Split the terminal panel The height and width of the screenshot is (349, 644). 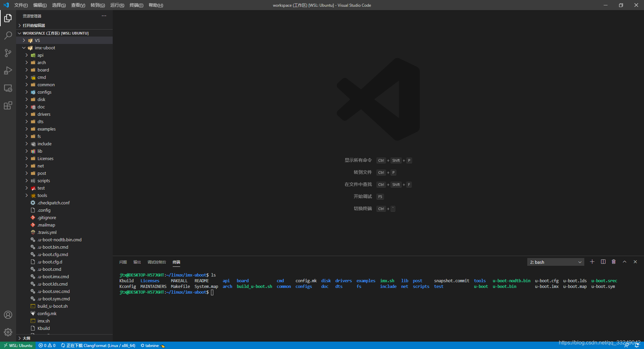coord(603,262)
